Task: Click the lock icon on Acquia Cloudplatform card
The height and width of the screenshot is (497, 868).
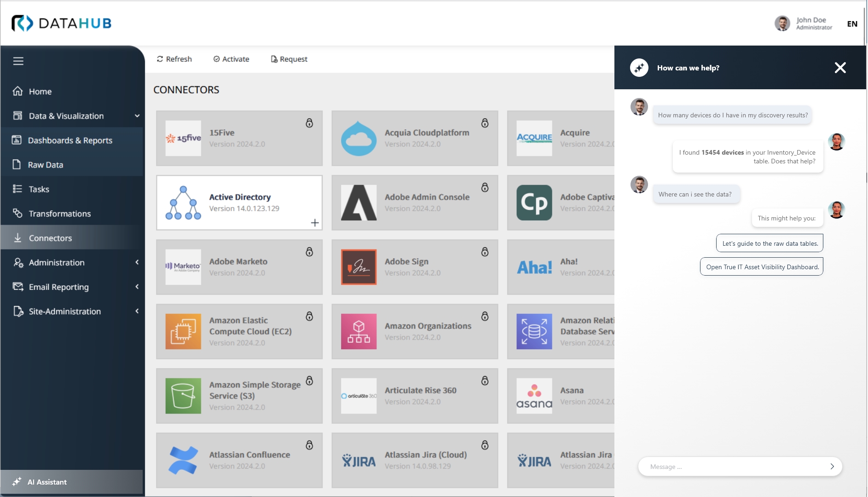Action: coord(485,123)
